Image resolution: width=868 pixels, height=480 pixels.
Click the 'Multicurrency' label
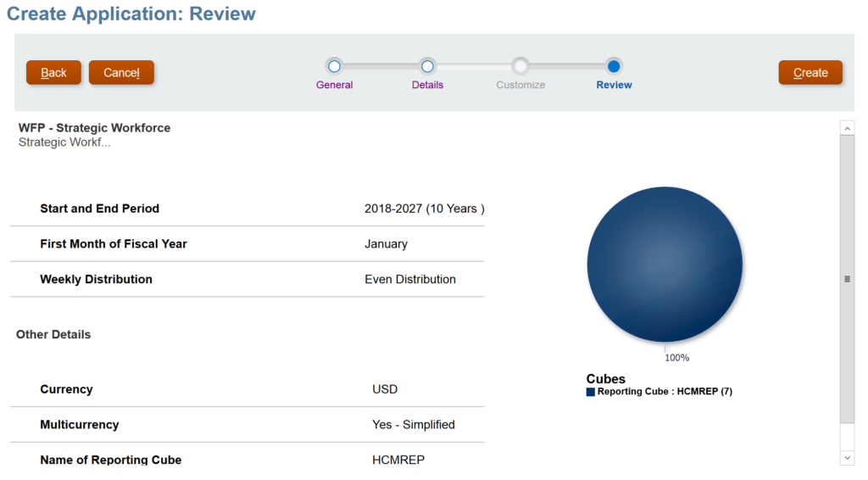[80, 425]
